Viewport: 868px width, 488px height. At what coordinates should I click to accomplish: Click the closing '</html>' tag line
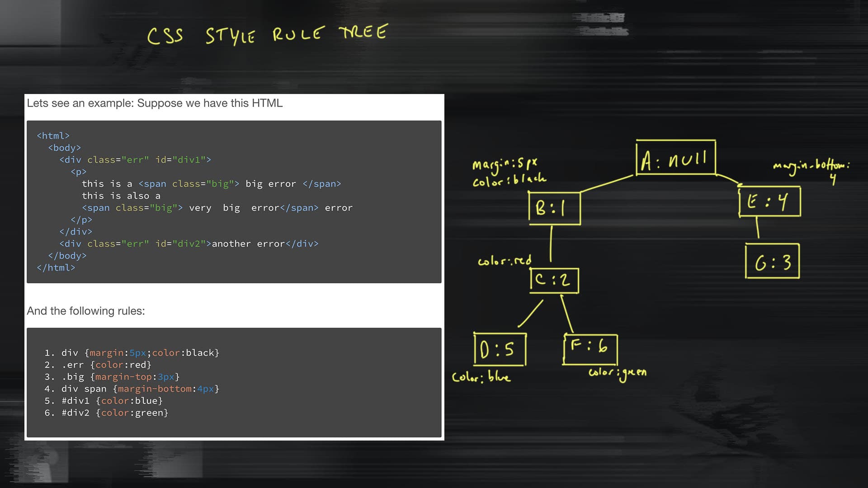(x=56, y=267)
